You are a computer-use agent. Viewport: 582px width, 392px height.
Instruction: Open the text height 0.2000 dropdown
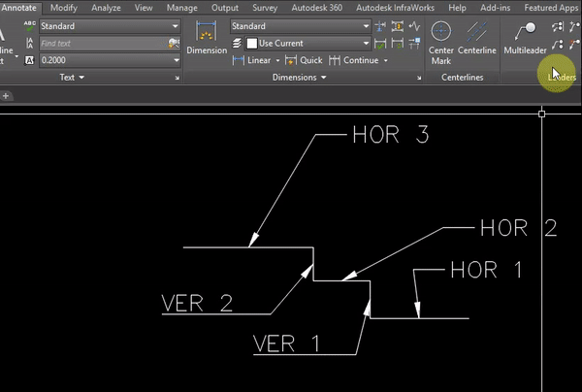click(110, 60)
